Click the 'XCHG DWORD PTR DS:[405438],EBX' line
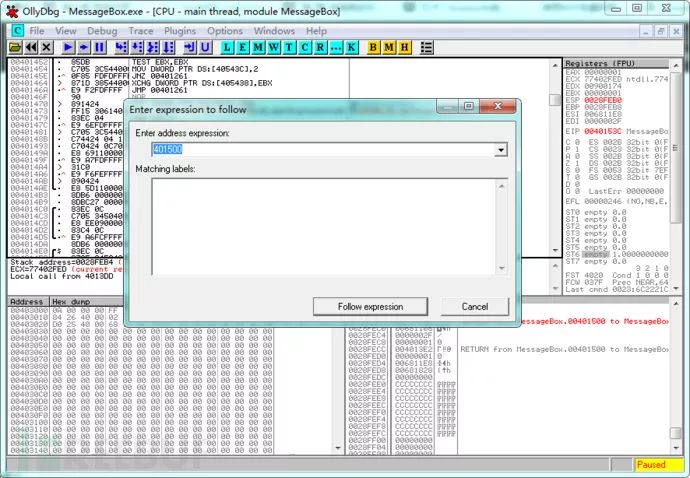The image size is (690, 478). [202, 83]
